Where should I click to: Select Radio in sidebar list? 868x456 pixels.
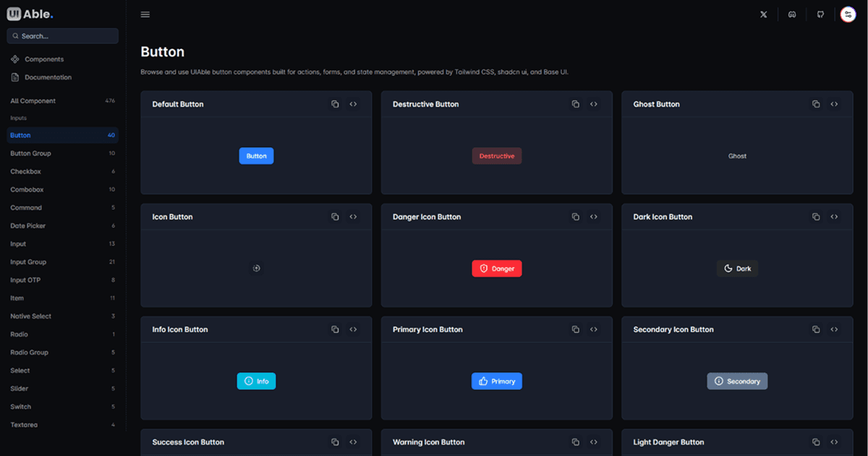coord(63,334)
